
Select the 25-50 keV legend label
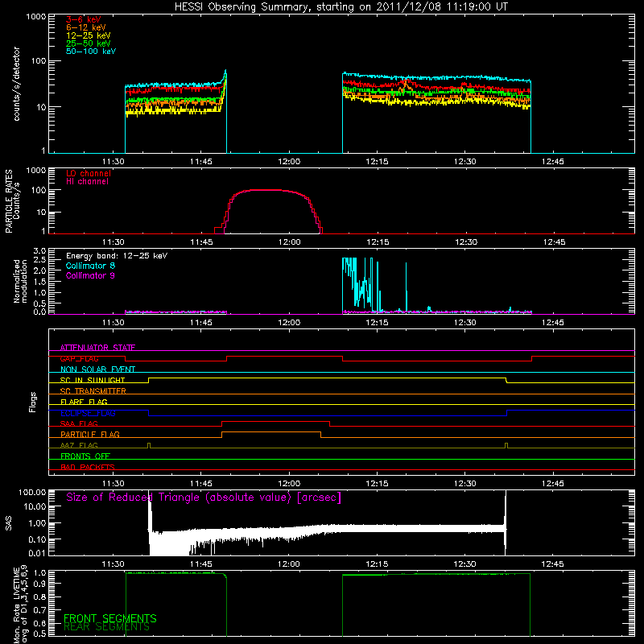click(x=89, y=43)
